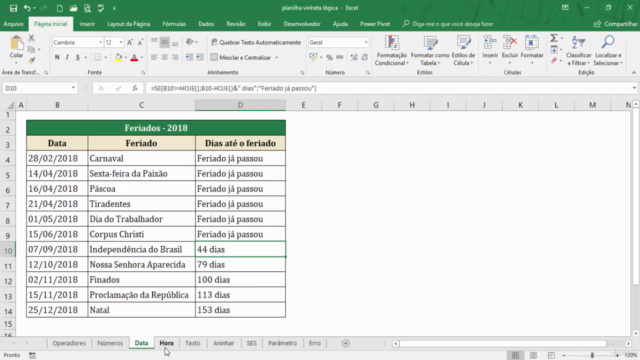Switch to Exibir ribbon tab

[264, 24]
